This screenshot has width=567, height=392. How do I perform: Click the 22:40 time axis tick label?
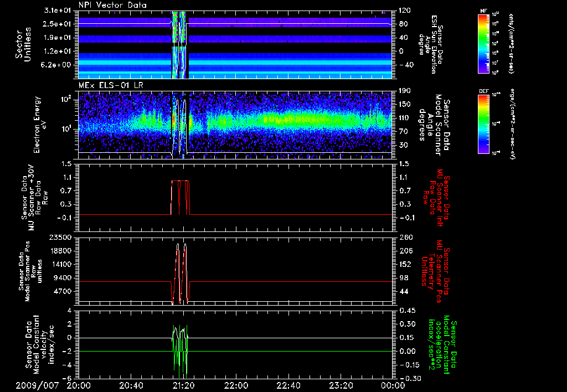pos(288,385)
